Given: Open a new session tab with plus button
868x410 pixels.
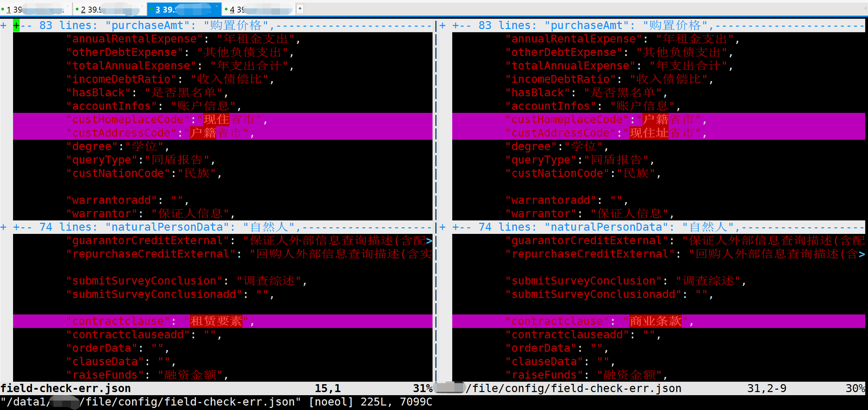Looking at the screenshot, I should (x=300, y=9).
